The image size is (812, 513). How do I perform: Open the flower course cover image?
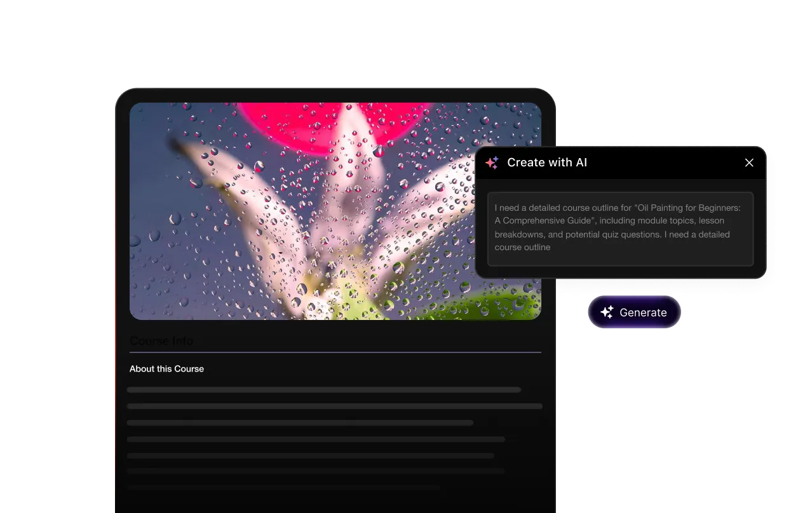click(x=335, y=211)
